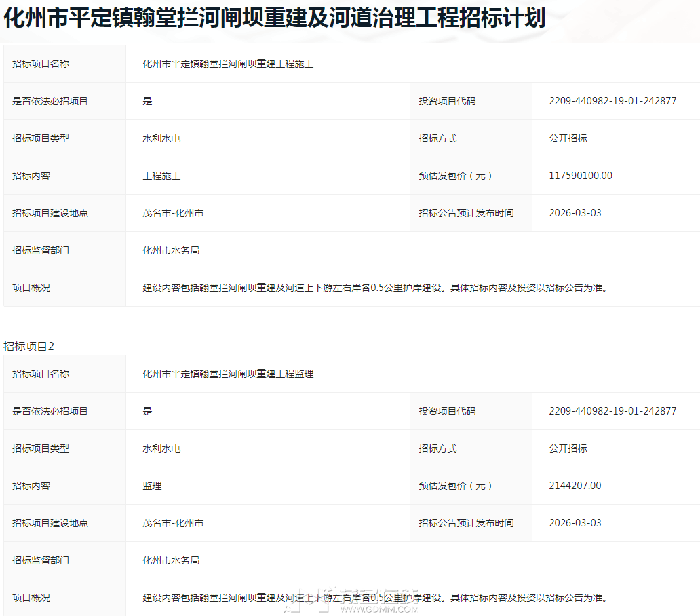Click date 2026-03-03 under 招标项目2
Viewport: 700px width, 616px height.
[575, 523]
